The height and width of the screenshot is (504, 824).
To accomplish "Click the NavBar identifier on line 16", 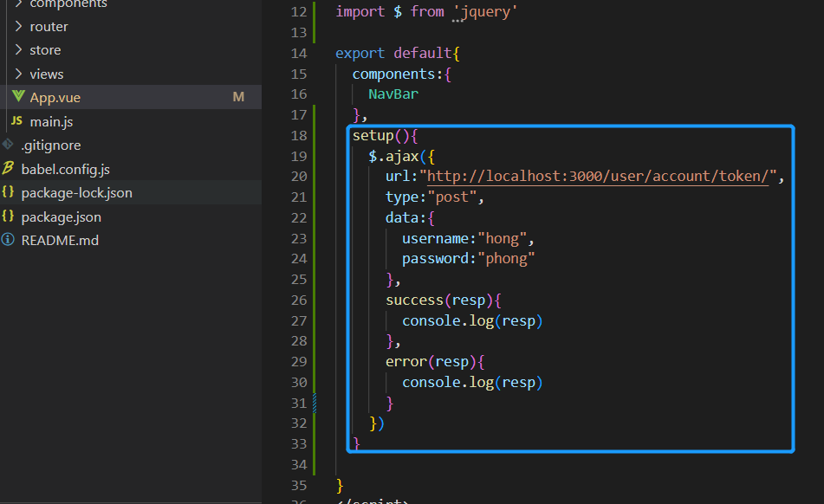I will 393,94.
